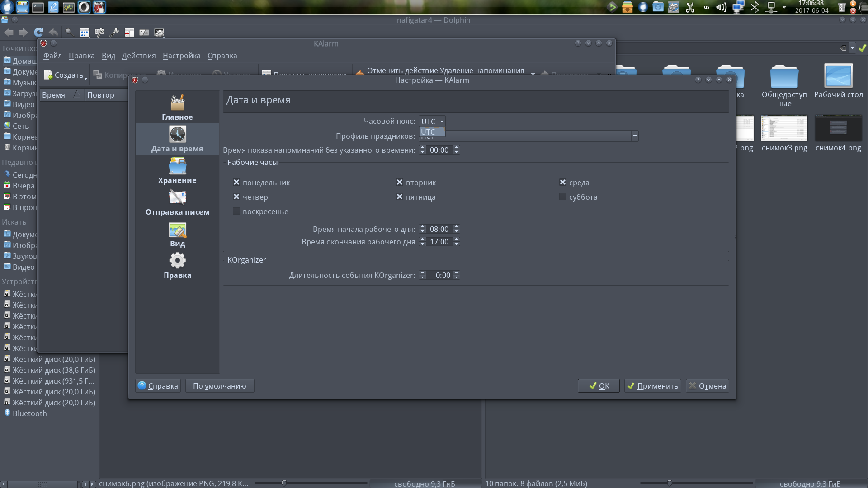Click the Bluetooth tray icon
The width and height of the screenshot is (868, 488).
click(x=755, y=7)
